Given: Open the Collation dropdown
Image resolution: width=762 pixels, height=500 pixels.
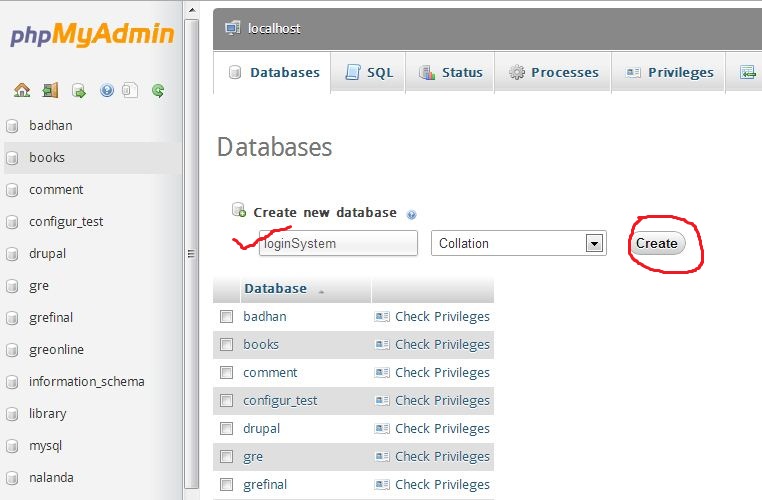Looking at the screenshot, I should pyautogui.click(x=518, y=243).
